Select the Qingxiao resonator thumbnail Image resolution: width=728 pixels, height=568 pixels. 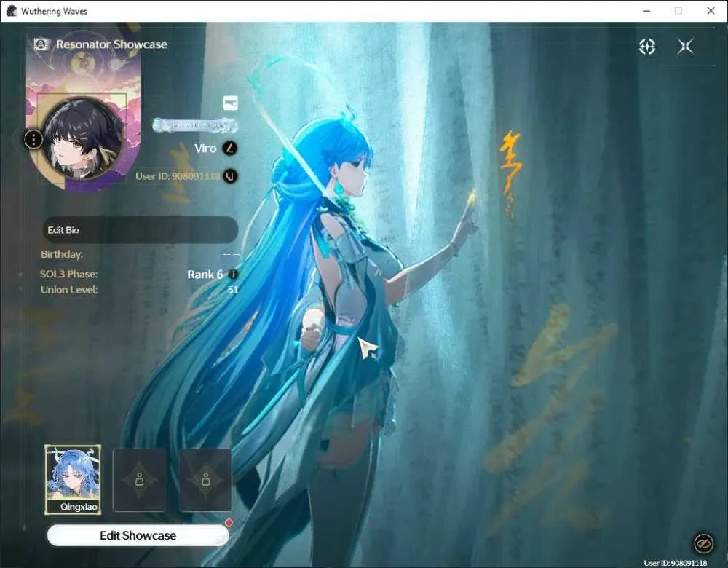[x=73, y=479]
